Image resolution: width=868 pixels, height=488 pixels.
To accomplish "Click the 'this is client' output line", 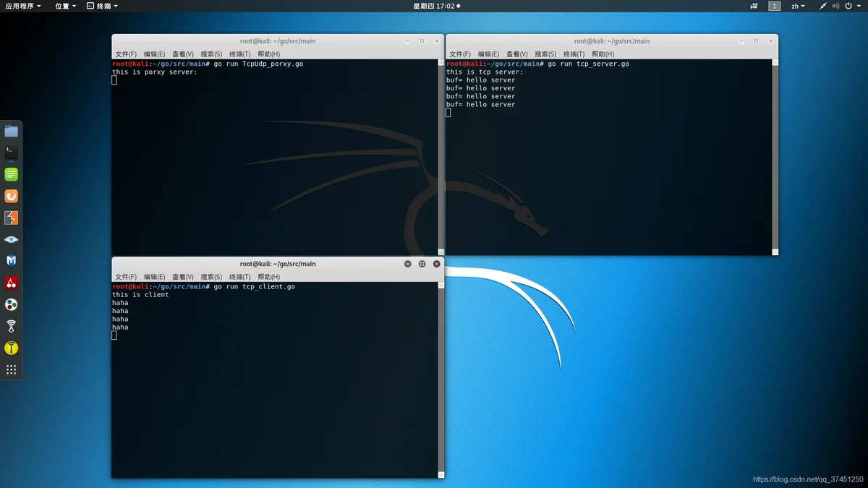I will tap(140, 295).
